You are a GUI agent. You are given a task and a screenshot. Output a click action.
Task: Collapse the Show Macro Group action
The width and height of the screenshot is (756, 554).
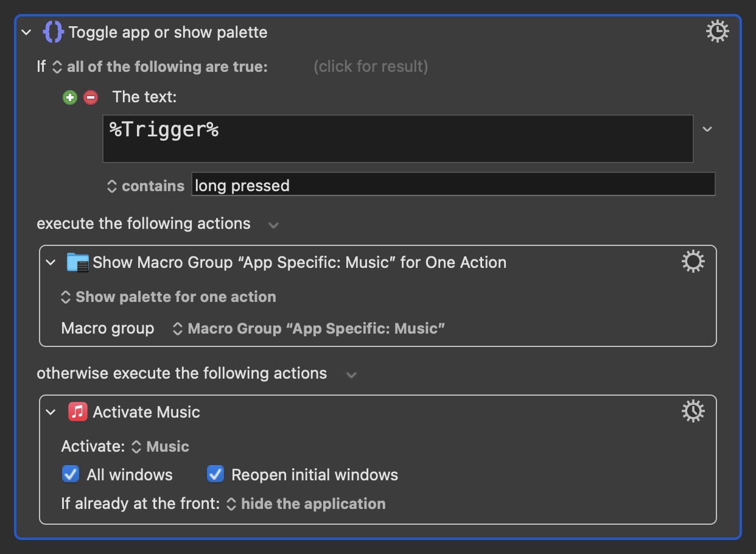(x=51, y=262)
